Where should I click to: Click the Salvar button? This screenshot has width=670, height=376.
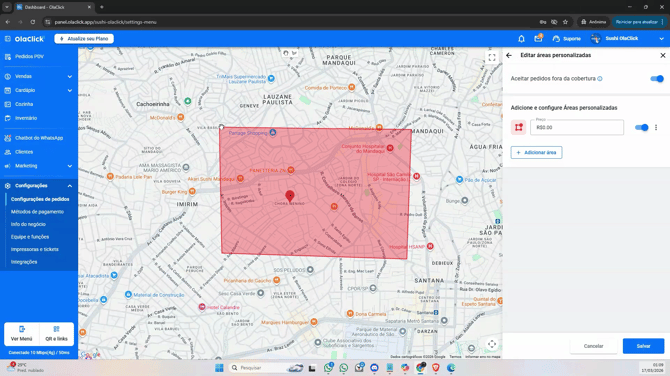(x=644, y=346)
